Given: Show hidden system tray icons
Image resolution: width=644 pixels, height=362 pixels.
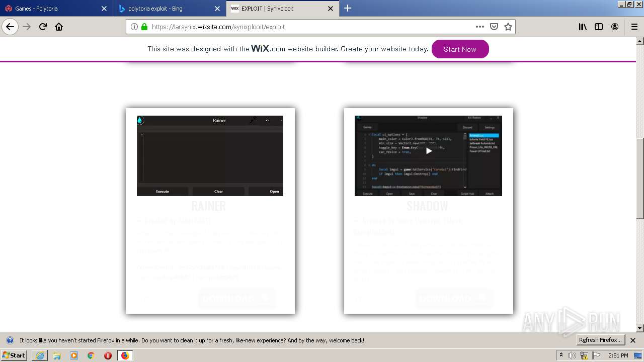Looking at the screenshot, I should 561,355.
